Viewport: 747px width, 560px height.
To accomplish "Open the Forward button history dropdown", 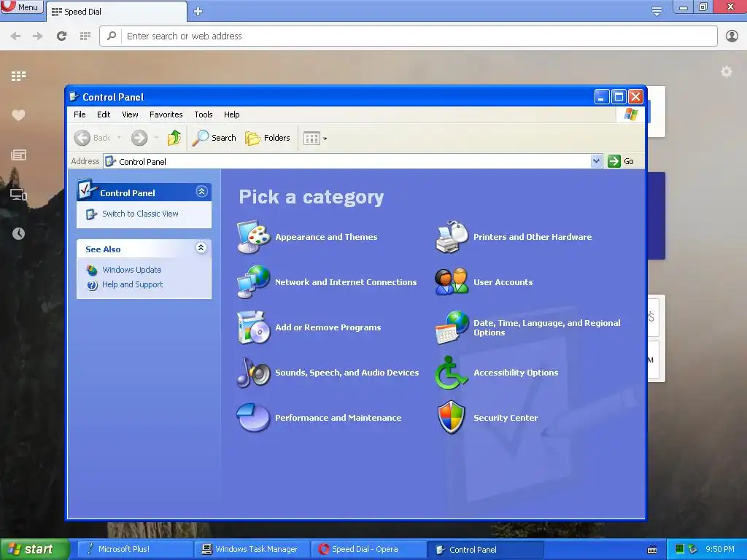I will (156, 138).
